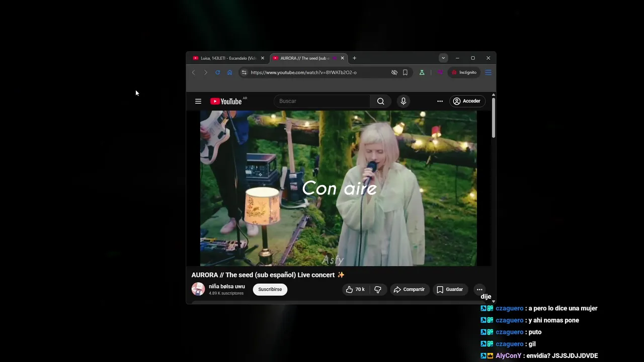Image resolution: width=644 pixels, height=362 pixels.
Task: Click the browser page scrollbar thumb
Action: [494, 118]
